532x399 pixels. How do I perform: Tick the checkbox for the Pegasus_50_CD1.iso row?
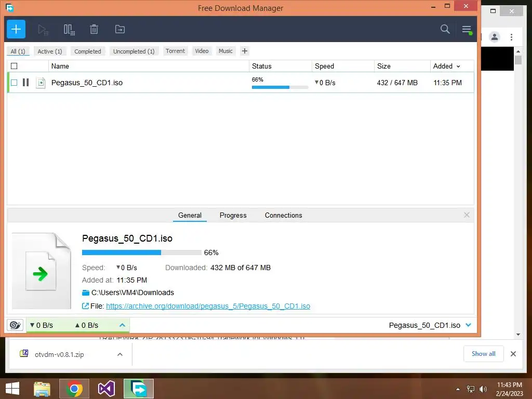(14, 83)
